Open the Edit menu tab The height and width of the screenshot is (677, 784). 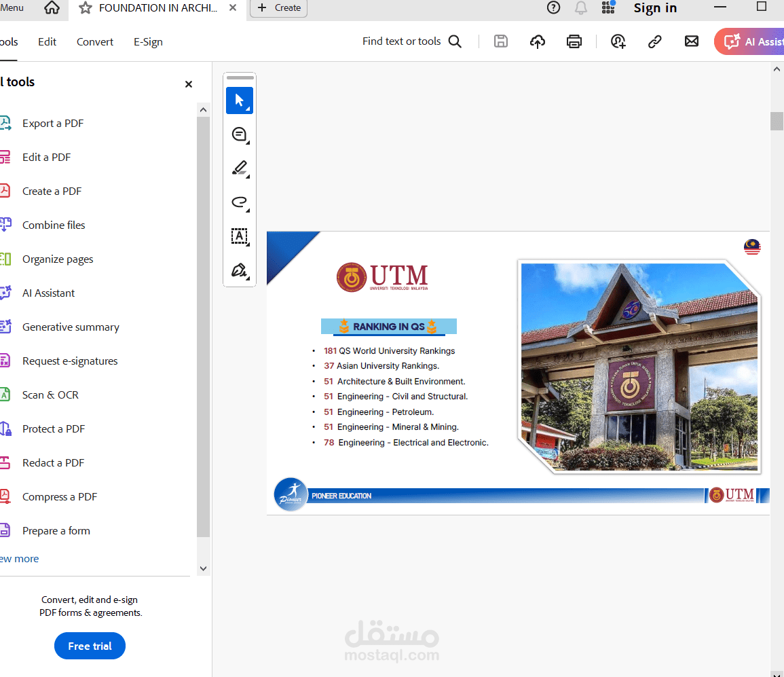(x=47, y=42)
